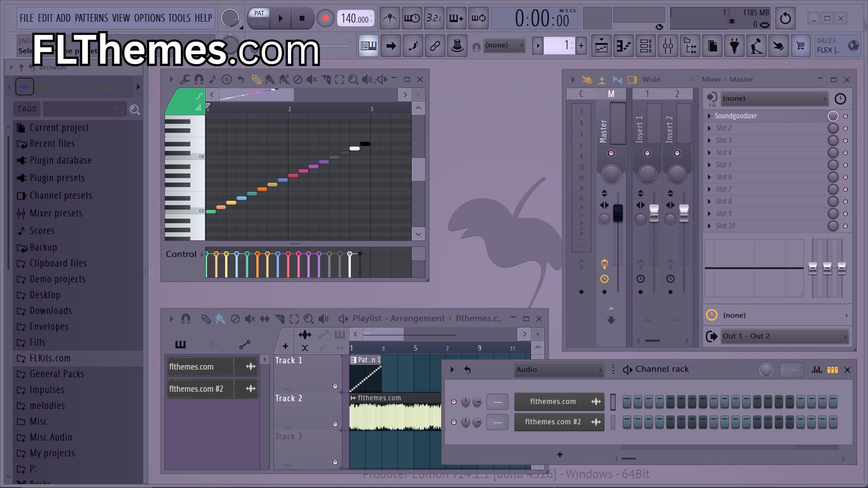Viewport: 868px width, 488px height.
Task: Select the Zoom tool in the Playlist
Action: [308, 319]
